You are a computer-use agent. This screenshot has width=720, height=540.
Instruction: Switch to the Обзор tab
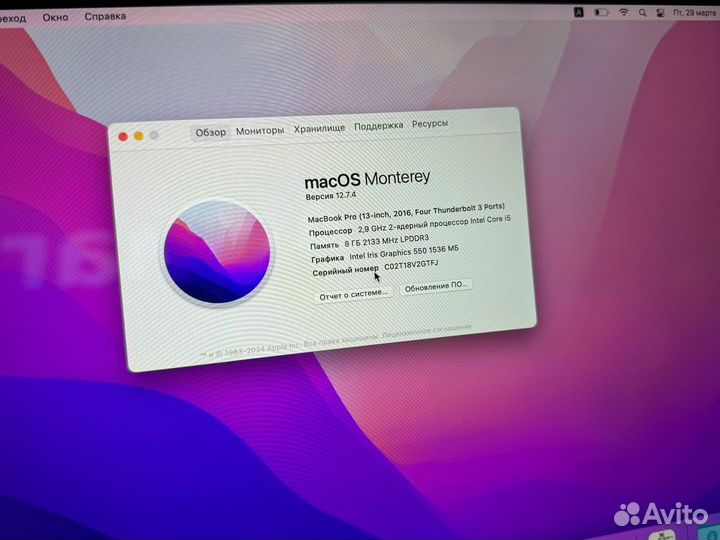210,133
